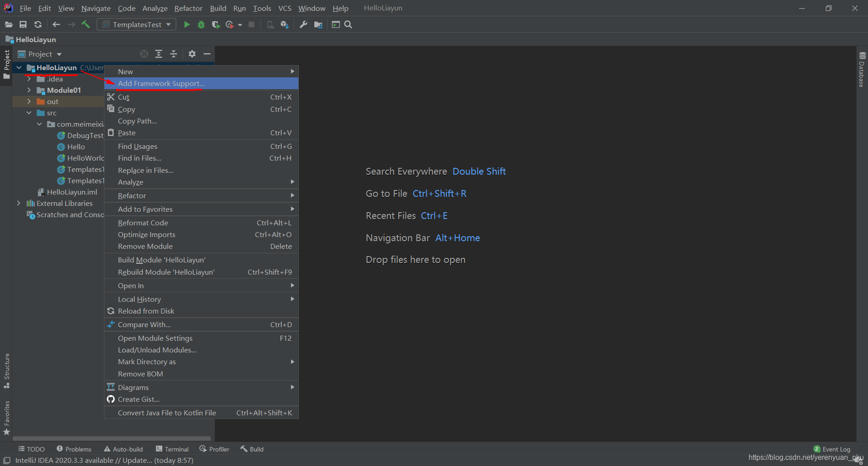Select Add Framework Support... menu entry
868x466 pixels.
201,83
